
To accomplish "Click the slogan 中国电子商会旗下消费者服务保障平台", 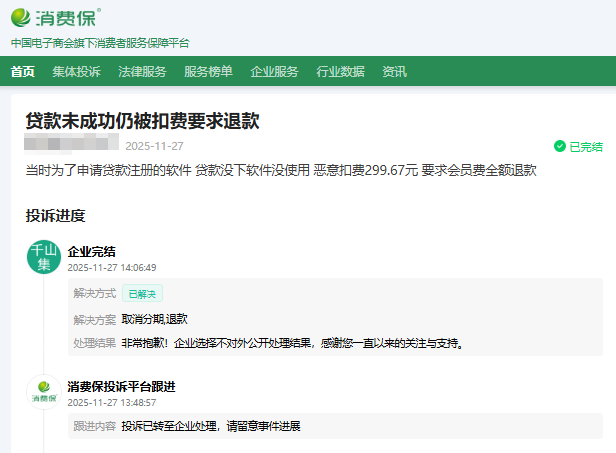I will [x=100, y=43].
